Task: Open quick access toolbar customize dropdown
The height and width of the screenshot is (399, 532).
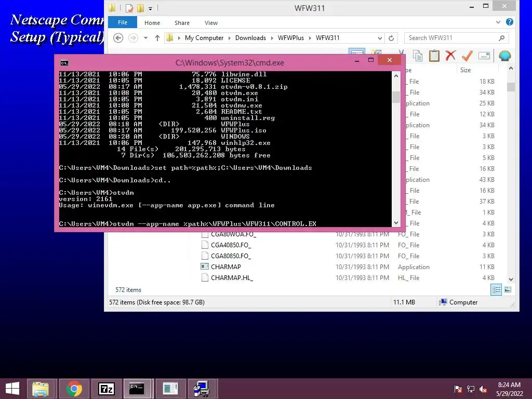Action: pos(150,8)
